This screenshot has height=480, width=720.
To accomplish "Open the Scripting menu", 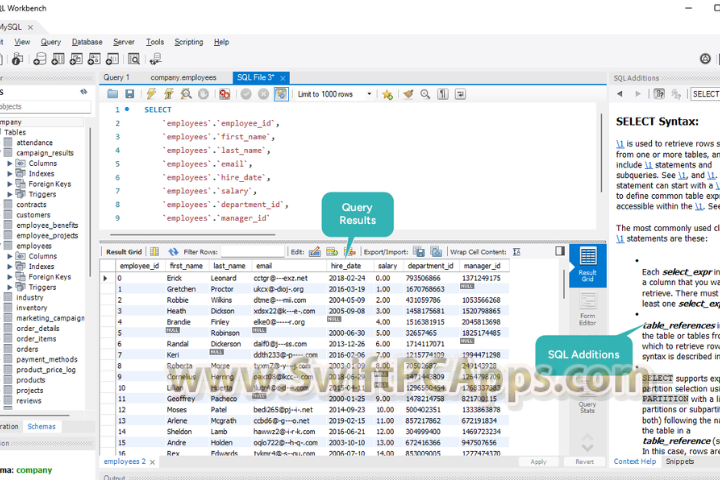I will pyautogui.click(x=189, y=42).
